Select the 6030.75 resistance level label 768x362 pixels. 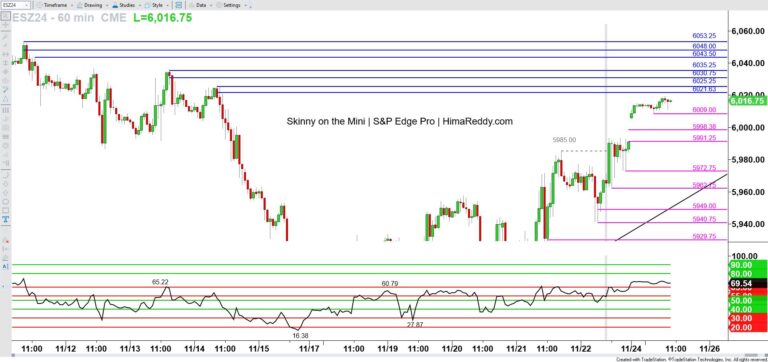tap(704, 72)
